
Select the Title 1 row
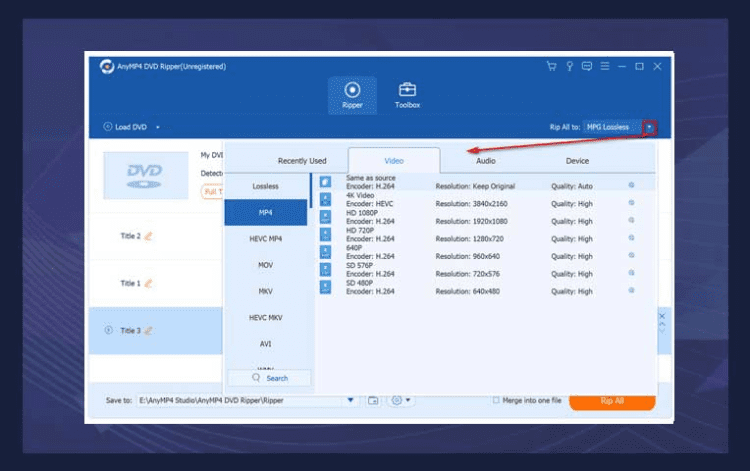pyautogui.click(x=156, y=284)
